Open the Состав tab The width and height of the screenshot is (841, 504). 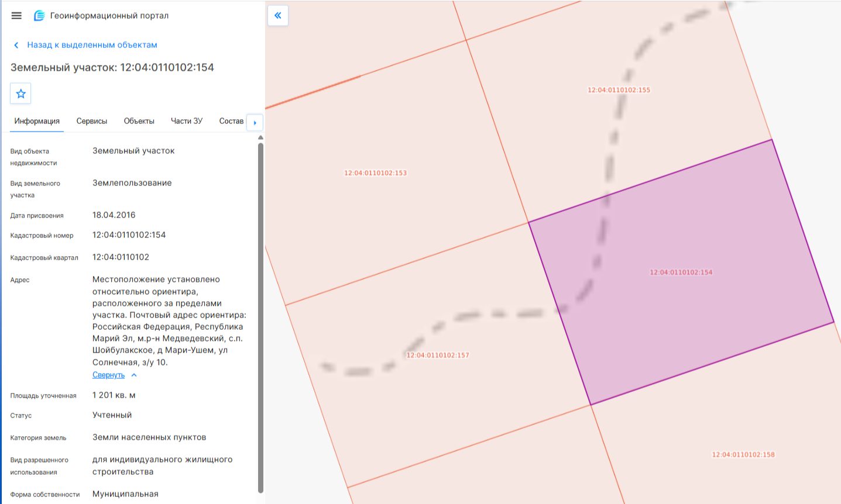coord(231,121)
